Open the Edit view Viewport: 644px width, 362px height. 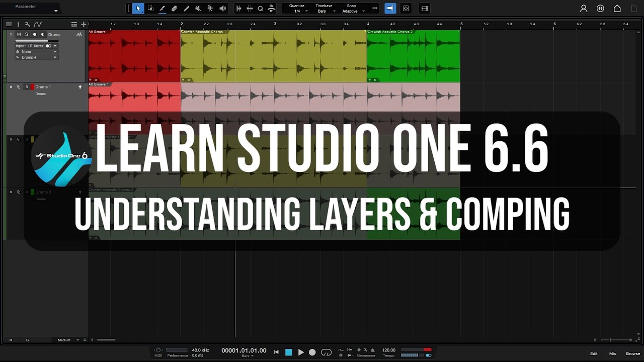pyautogui.click(x=594, y=353)
